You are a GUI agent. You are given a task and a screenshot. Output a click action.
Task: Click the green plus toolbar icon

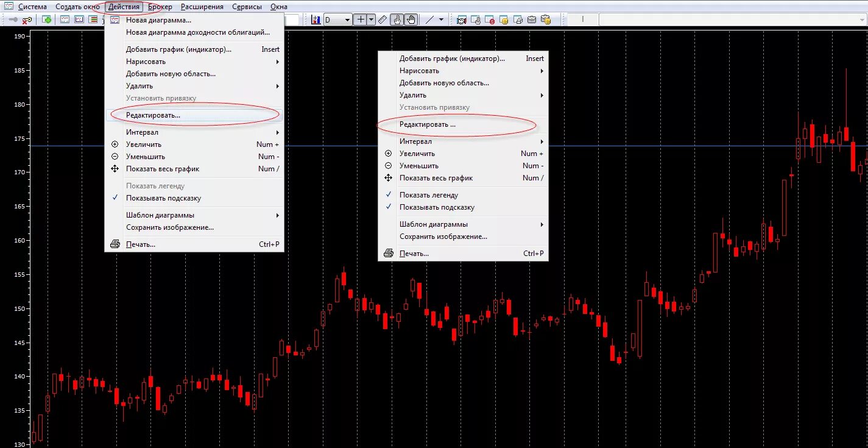click(x=46, y=20)
